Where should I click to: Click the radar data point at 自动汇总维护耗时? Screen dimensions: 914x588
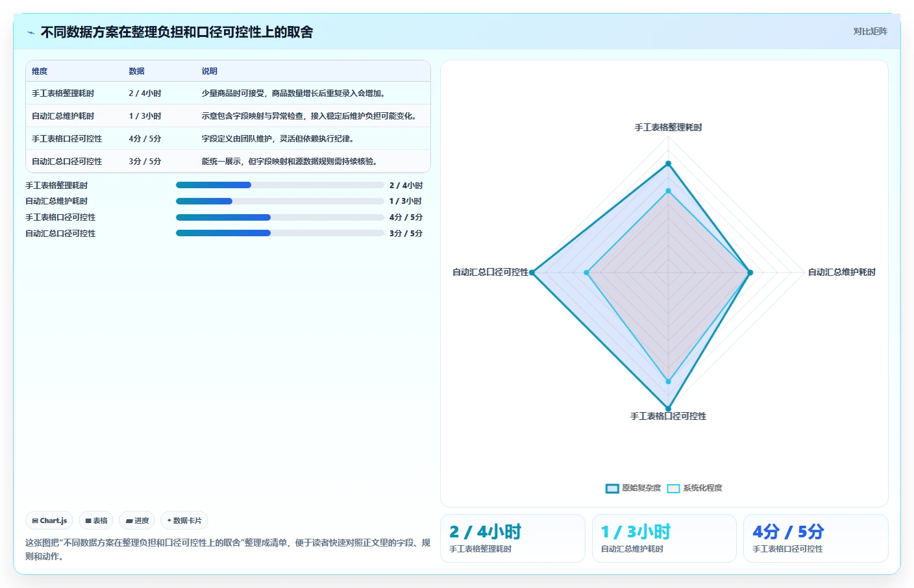(750, 273)
